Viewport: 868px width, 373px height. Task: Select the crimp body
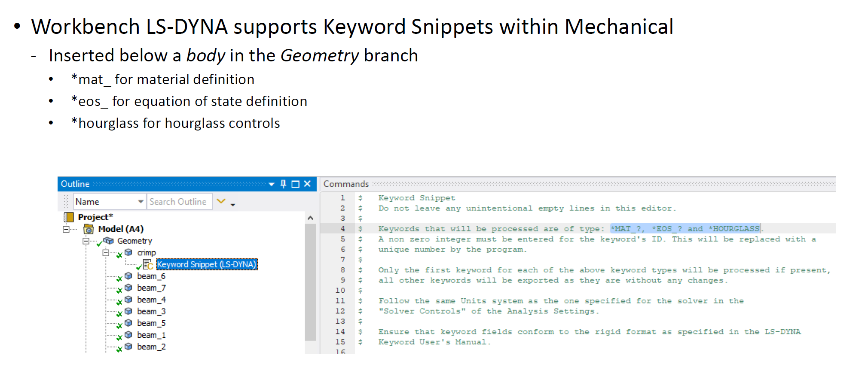(146, 252)
